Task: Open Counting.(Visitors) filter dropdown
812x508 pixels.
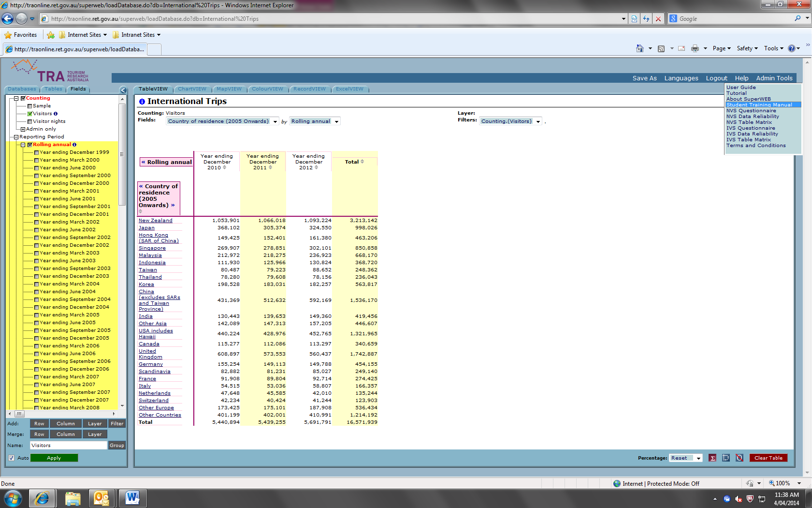Action: 538,121
